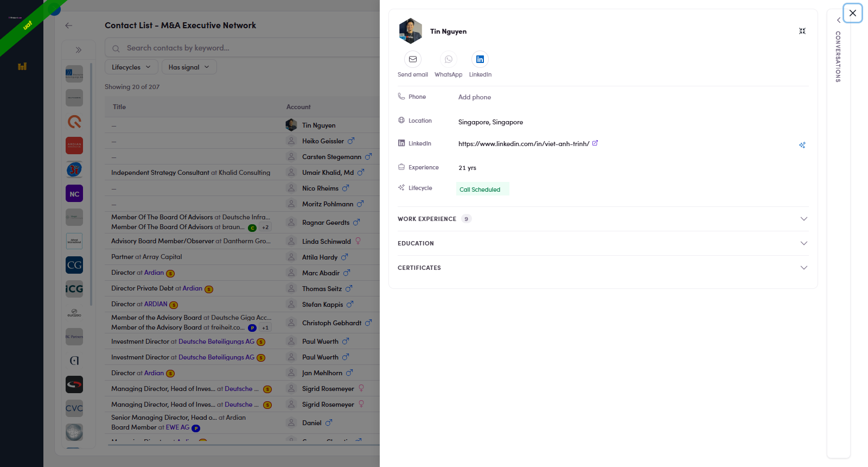Select Attila Hardy contact
The height and width of the screenshot is (467, 868).
(320, 257)
